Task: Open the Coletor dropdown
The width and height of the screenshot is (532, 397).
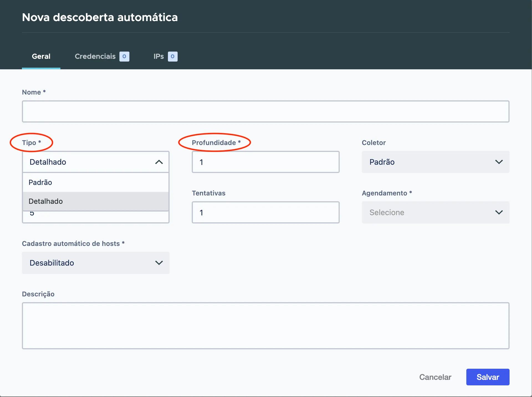Action: pos(435,162)
